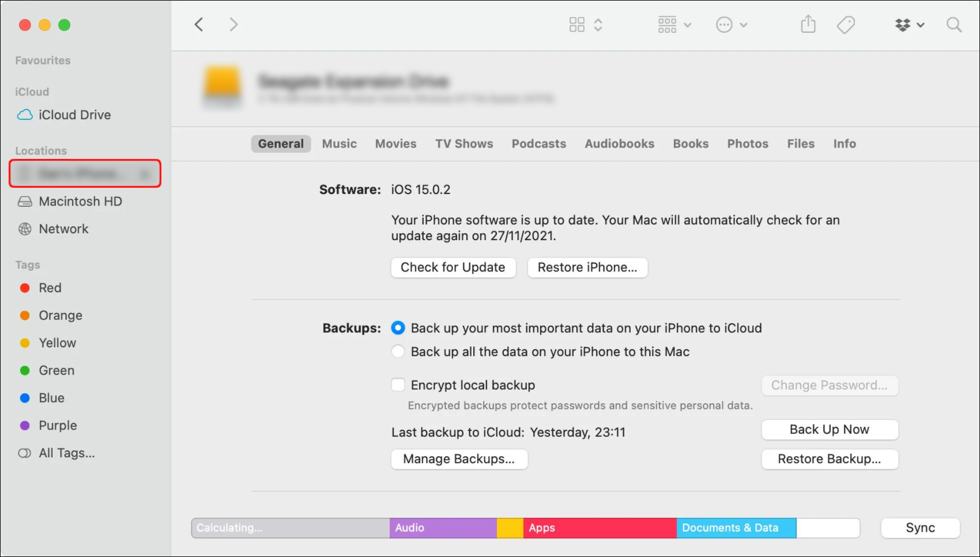The height and width of the screenshot is (557, 980).
Task: Open the group-by view dropdown
Action: pyautogui.click(x=674, y=25)
